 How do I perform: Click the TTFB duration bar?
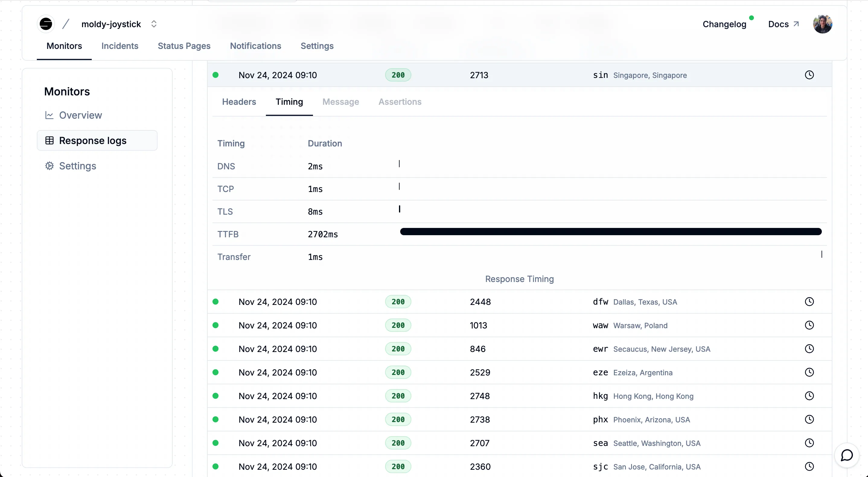click(611, 232)
